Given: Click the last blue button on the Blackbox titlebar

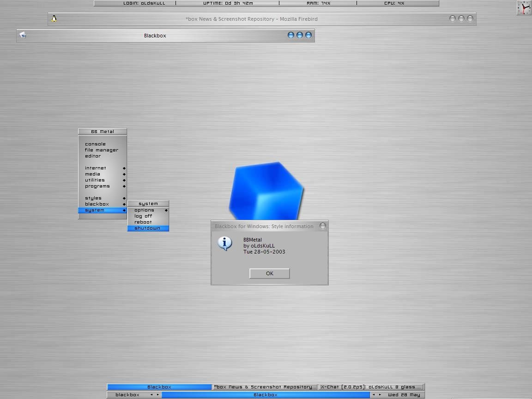Looking at the screenshot, I should tap(308, 35).
